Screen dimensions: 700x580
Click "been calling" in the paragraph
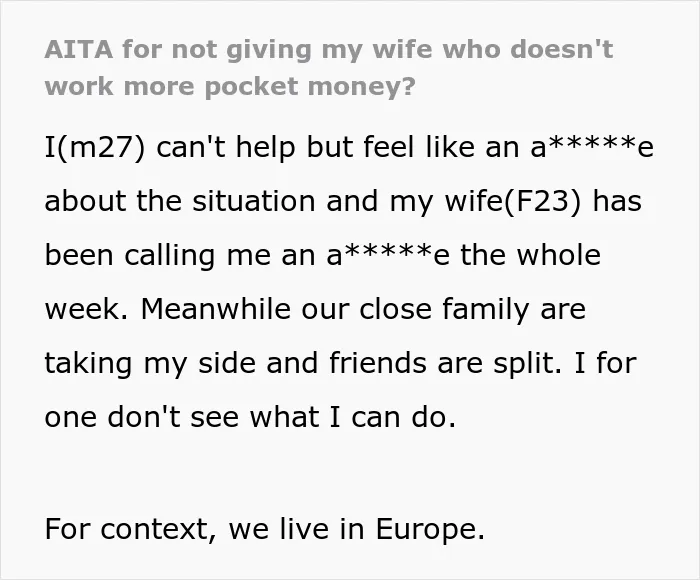coord(130,256)
